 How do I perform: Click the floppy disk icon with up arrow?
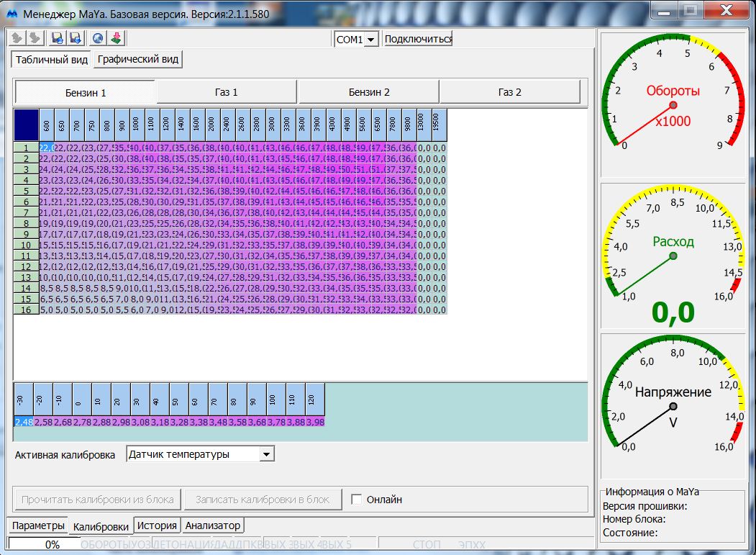point(57,38)
